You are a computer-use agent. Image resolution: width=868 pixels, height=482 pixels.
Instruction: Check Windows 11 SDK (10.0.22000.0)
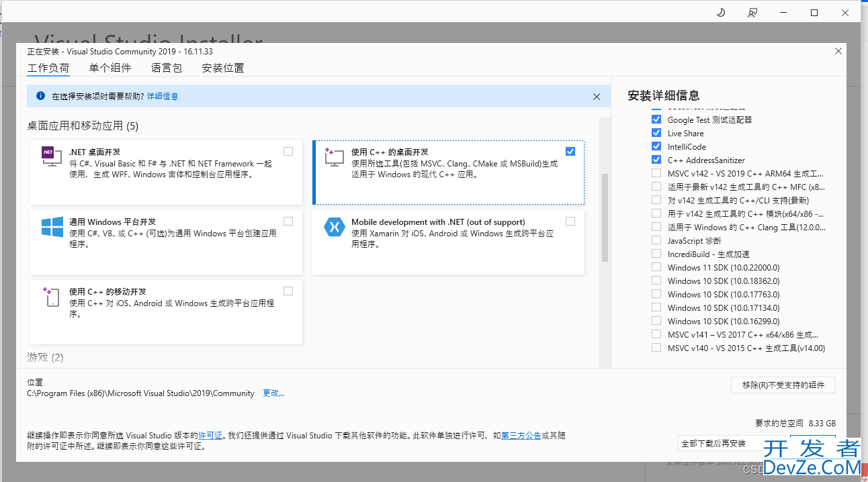click(x=656, y=267)
